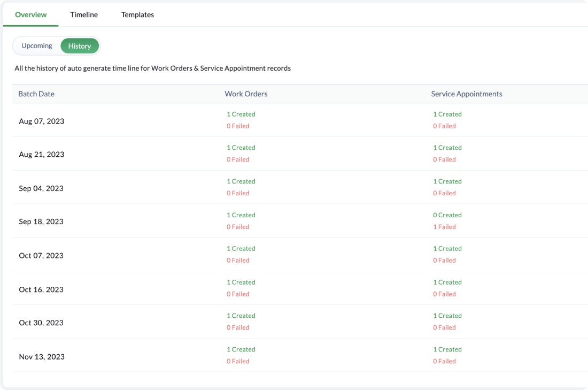Click '0 Created' under Service Appointments
The width and height of the screenshot is (588, 390).
pyautogui.click(x=447, y=215)
